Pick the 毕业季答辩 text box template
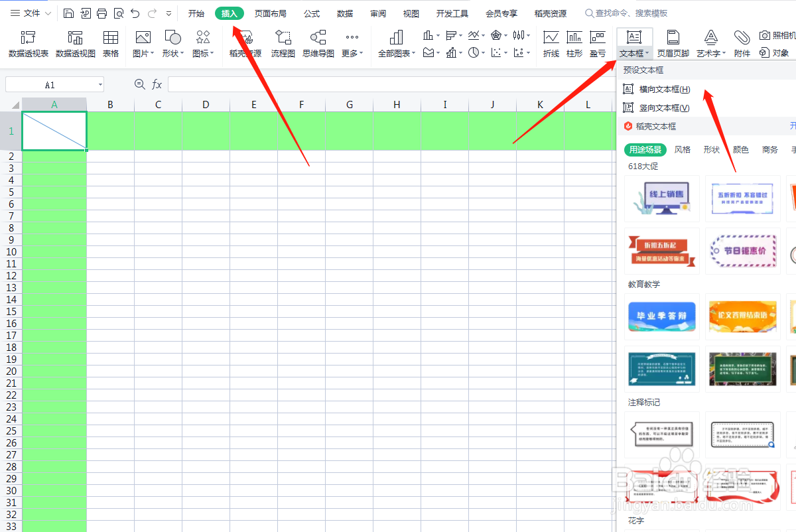 click(x=662, y=316)
